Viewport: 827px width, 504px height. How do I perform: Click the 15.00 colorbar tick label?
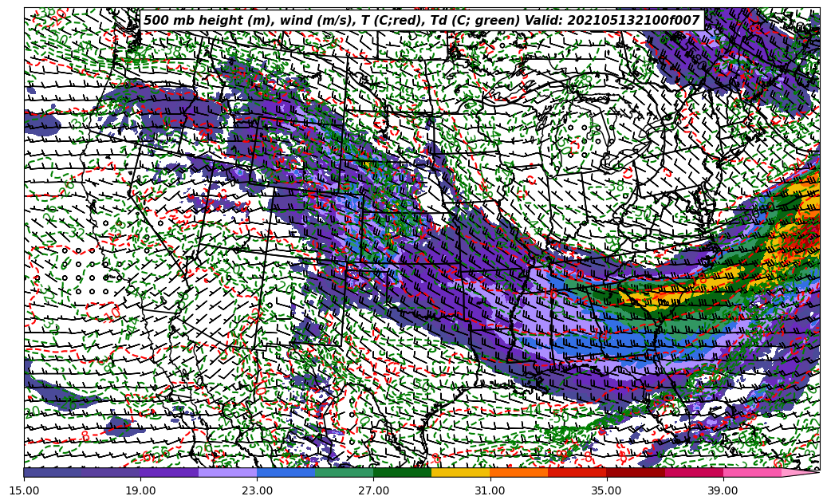pyautogui.click(x=24, y=490)
